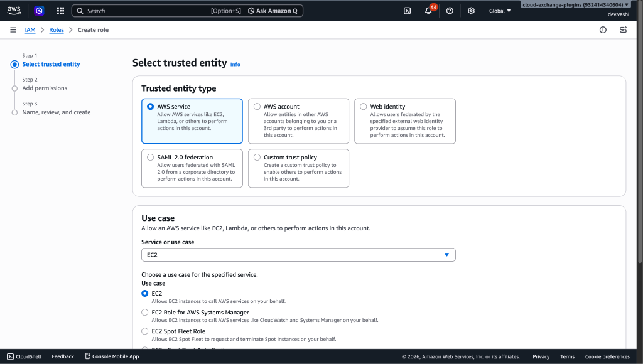
Task: Open the Privacy footer link
Action: coord(541,356)
